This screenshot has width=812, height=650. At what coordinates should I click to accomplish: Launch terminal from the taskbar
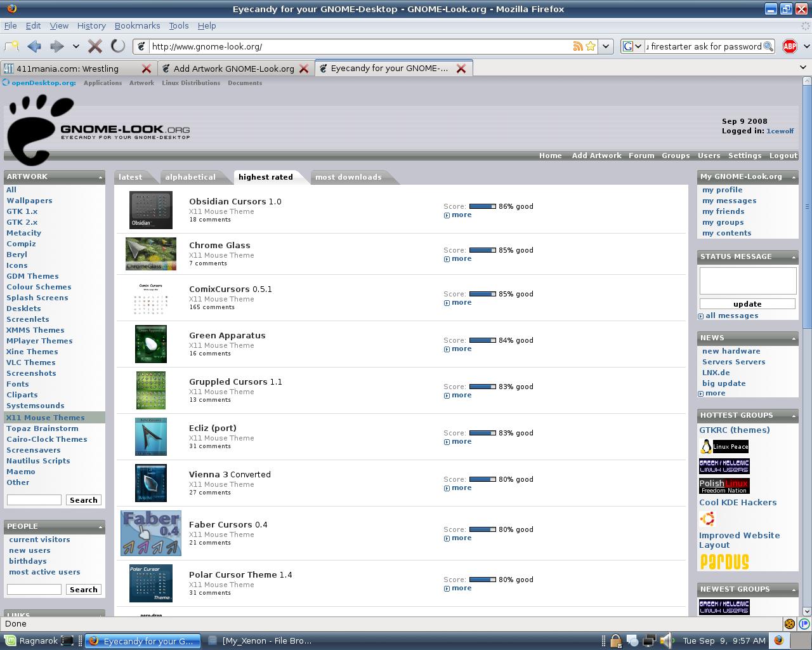67,640
